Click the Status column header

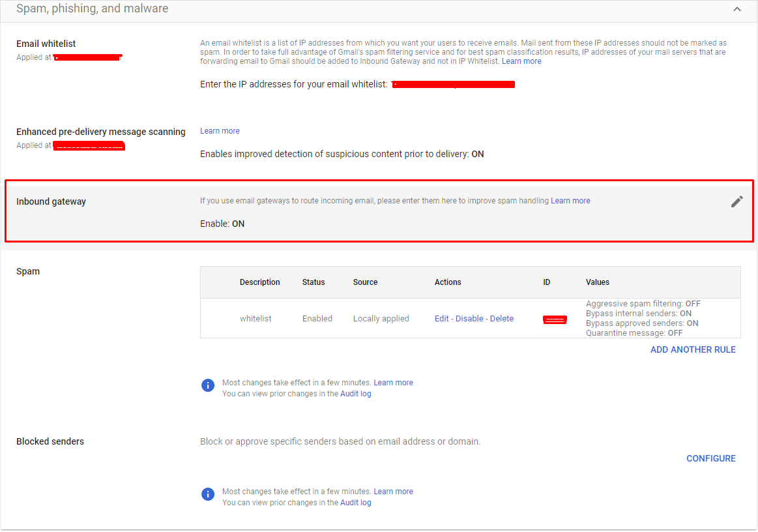(x=313, y=282)
